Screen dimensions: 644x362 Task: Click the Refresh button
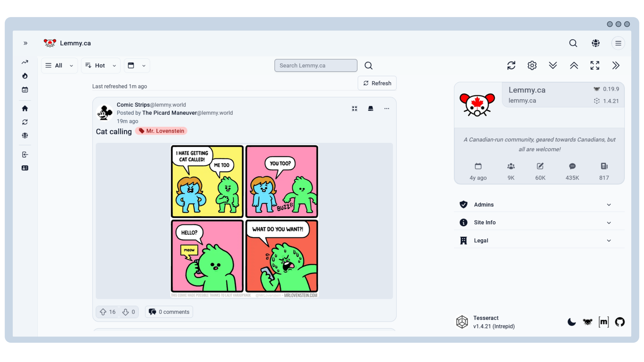[377, 83]
